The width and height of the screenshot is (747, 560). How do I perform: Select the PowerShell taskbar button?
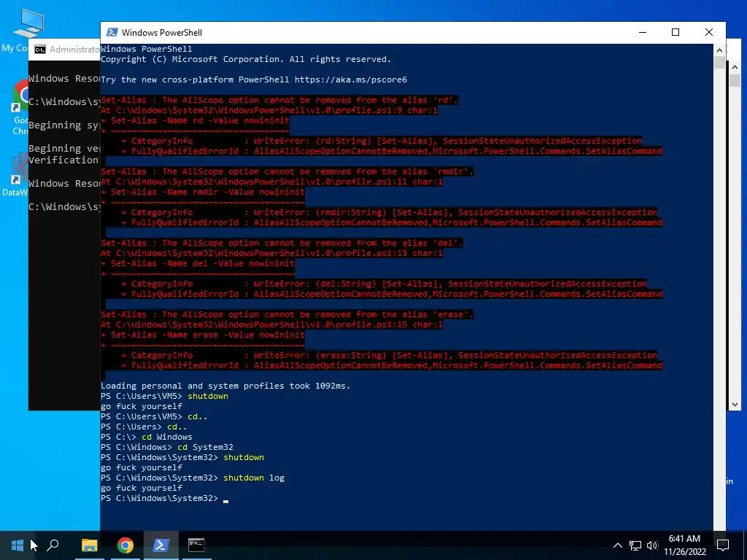tap(160, 545)
